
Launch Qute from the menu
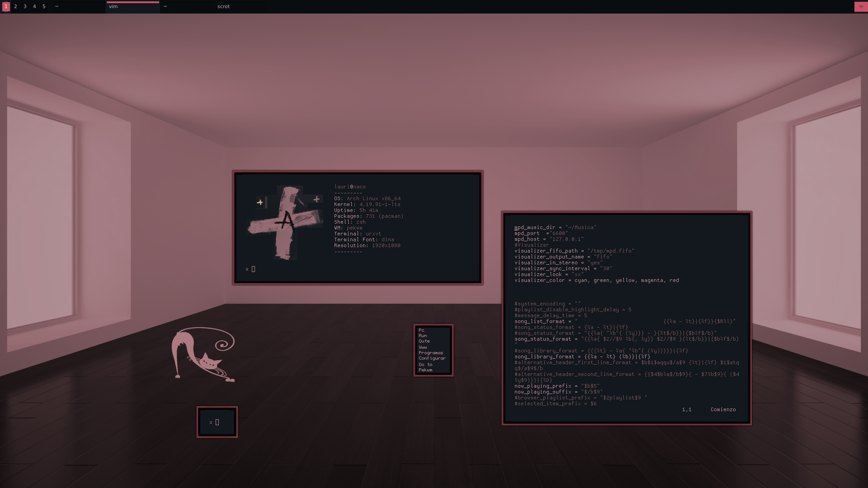pos(424,341)
